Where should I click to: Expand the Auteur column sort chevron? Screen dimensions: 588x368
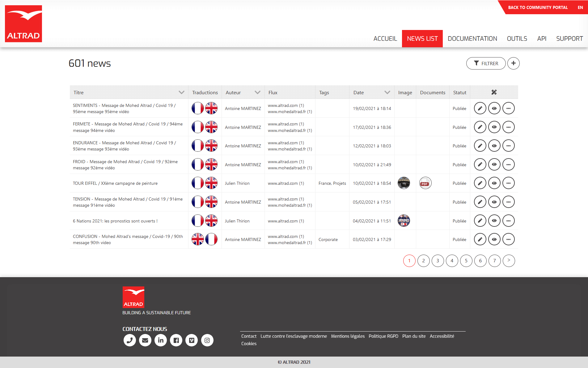tap(257, 92)
